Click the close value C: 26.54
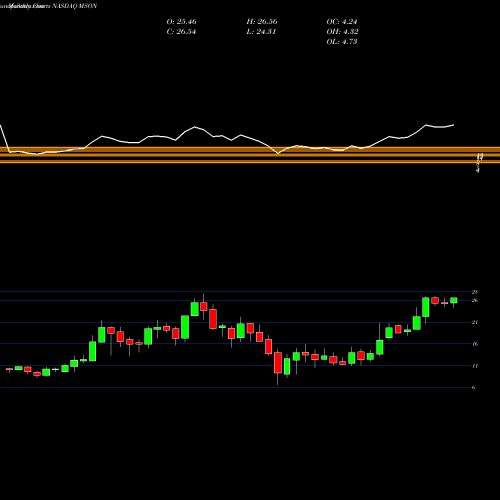The height and width of the screenshot is (500, 500). point(181,32)
